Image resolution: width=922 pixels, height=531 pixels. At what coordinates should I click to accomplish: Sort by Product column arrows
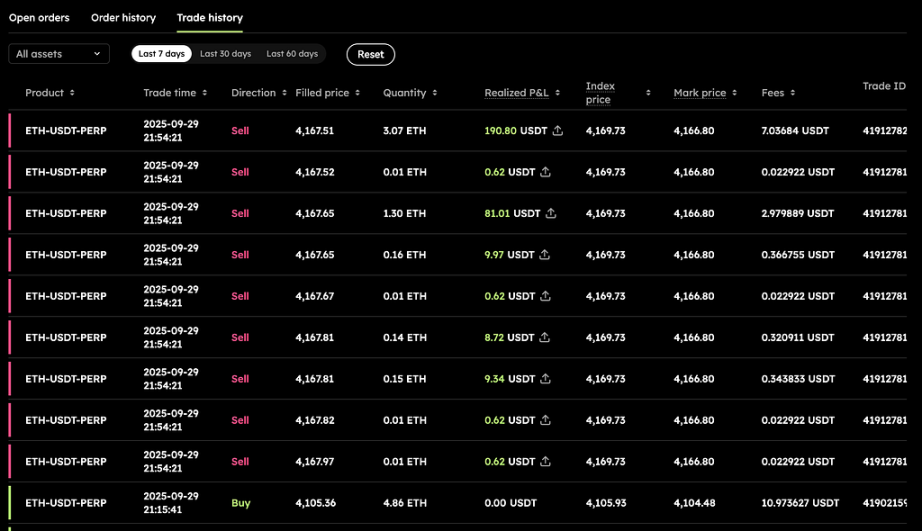(x=71, y=93)
